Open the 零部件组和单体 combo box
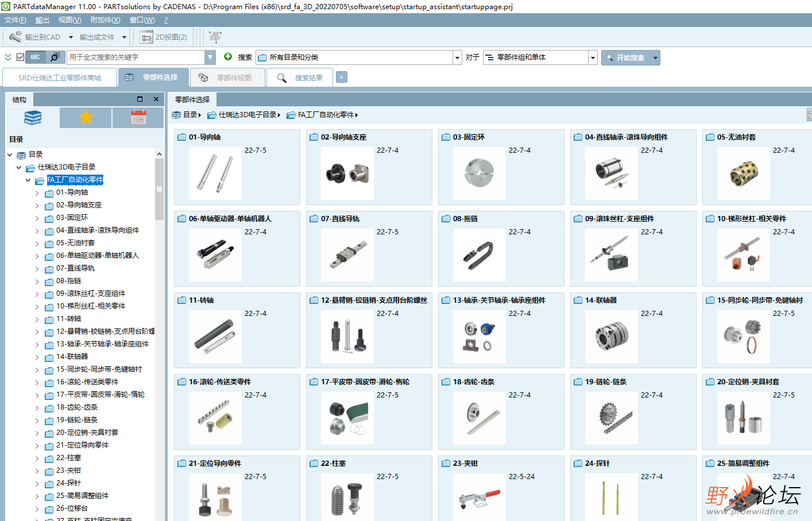Image resolution: width=812 pixels, height=521 pixels. click(x=540, y=57)
